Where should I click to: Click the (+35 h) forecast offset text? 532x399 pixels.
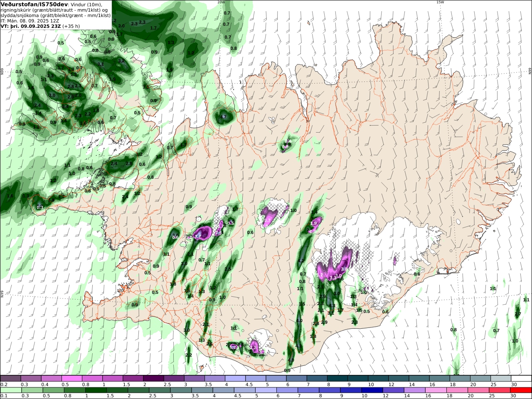[71, 26]
